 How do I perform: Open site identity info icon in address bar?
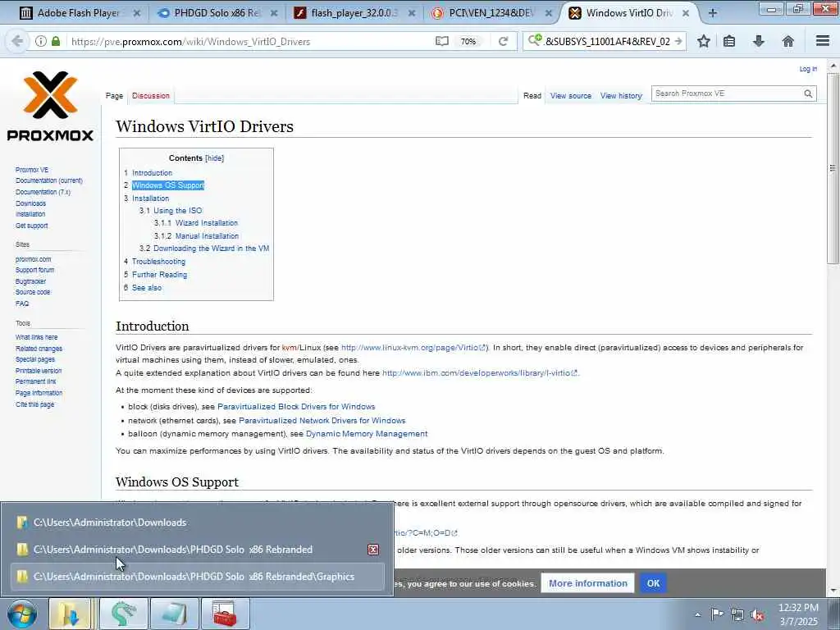point(41,41)
